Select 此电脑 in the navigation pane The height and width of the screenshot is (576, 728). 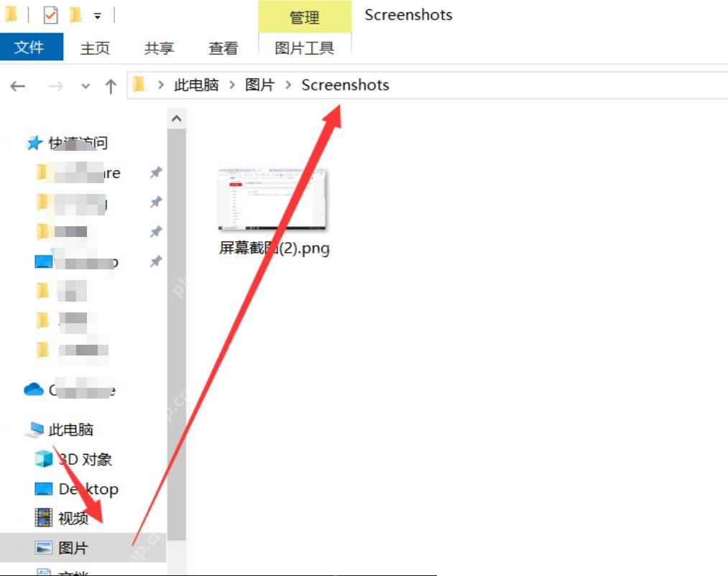pyautogui.click(x=60, y=429)
